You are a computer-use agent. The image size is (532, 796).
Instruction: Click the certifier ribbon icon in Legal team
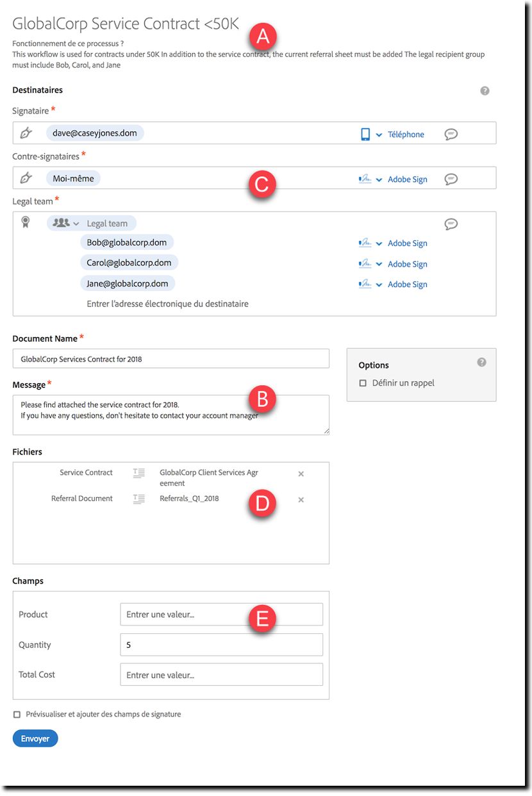[26, 222]
